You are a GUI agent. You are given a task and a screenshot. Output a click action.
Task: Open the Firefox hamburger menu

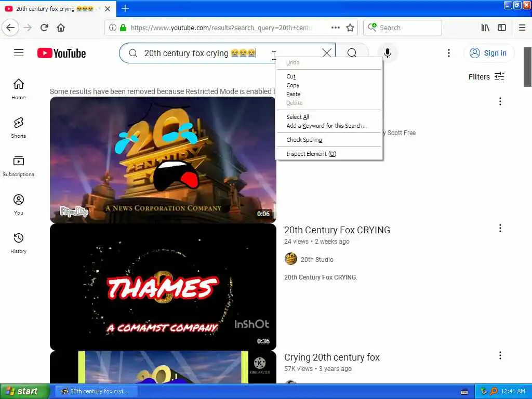(522, 28)
